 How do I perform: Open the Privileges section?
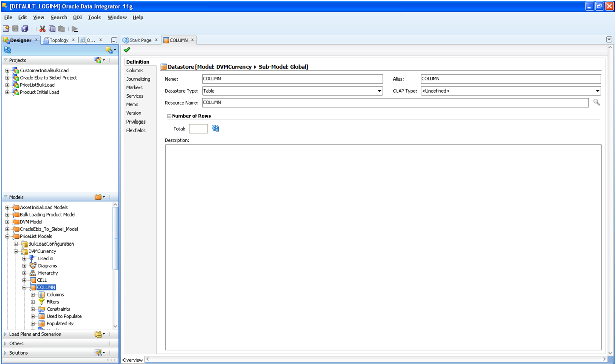[136, 122]
